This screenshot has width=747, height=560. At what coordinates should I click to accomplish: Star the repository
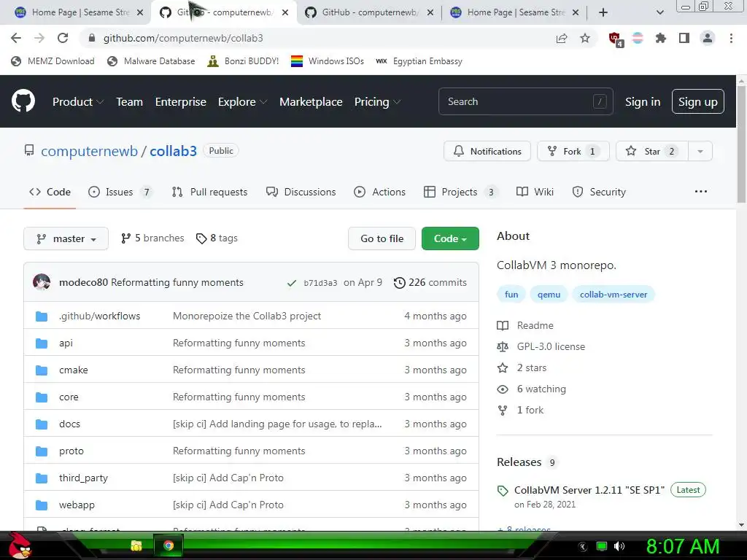click(x=651, y=152)
